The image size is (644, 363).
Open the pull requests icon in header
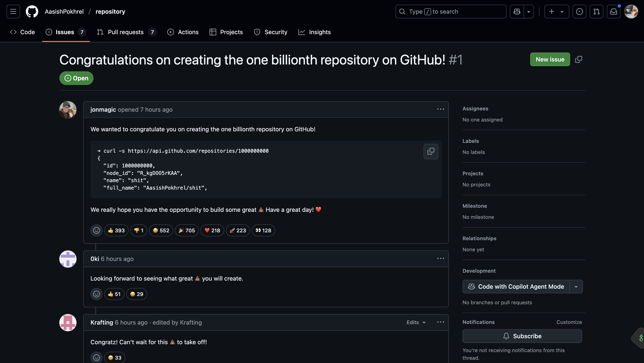click(597, 12)
